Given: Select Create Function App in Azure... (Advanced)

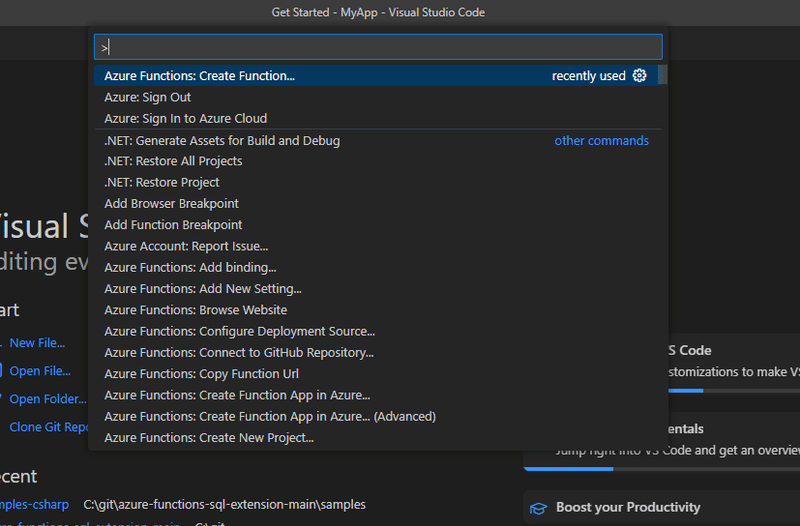Looking at the screenshot, I should [x=376, y=416].
